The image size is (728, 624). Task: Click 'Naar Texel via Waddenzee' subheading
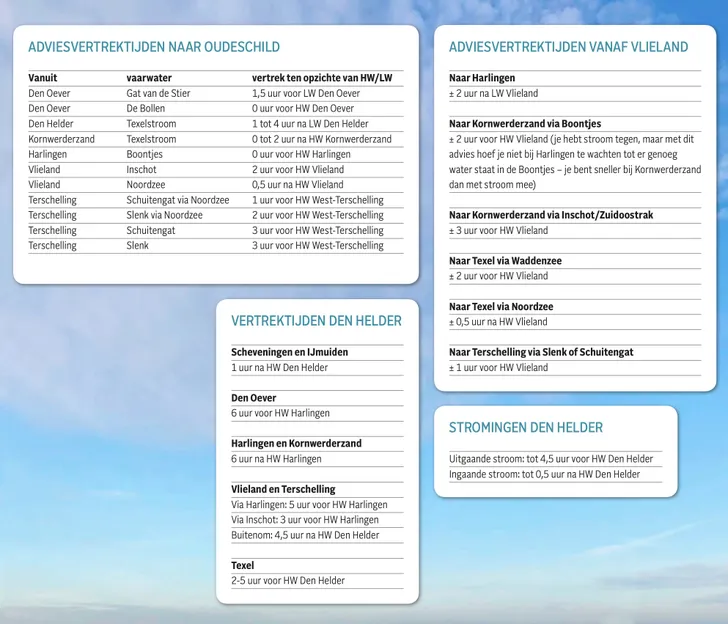[505, 261]
